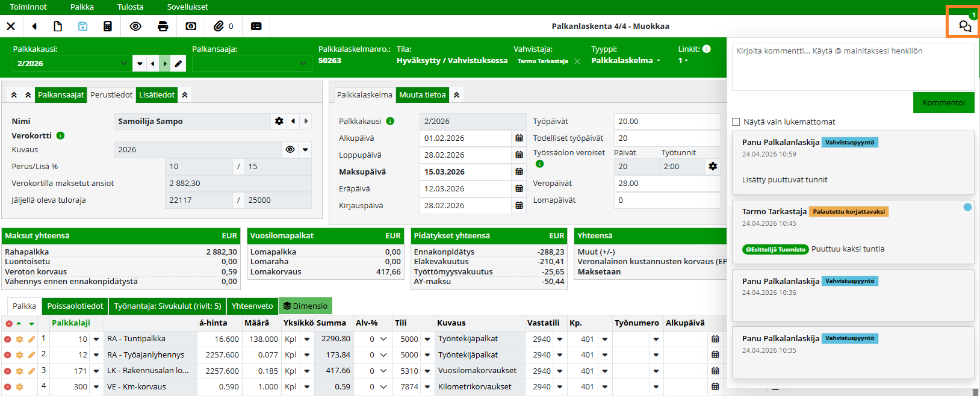The height and width of the screenshot is (396, 980).
Task: Open the Tyyppi Palkkalaskelma dropdown
Action: click(x=626, y=61)
